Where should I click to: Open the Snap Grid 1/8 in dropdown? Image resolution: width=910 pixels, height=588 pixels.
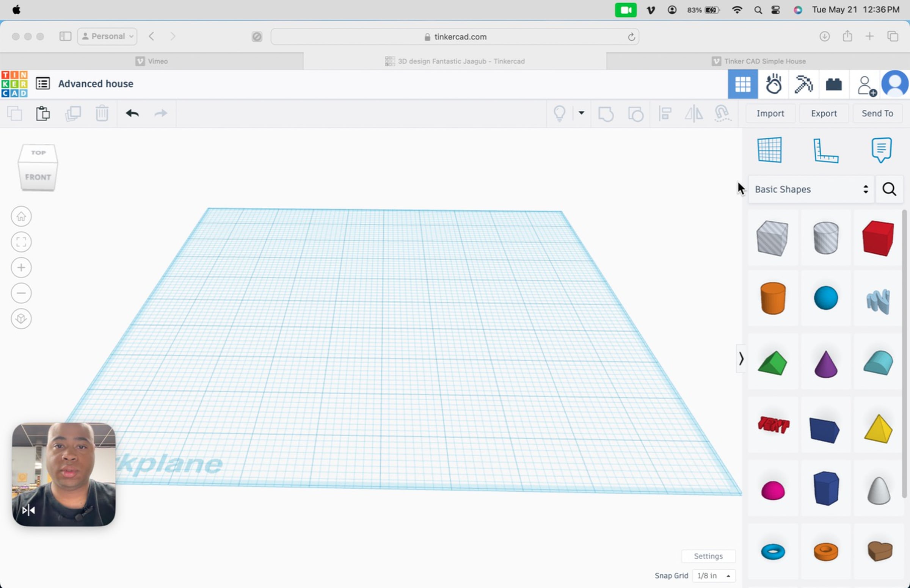pos(713,575)
